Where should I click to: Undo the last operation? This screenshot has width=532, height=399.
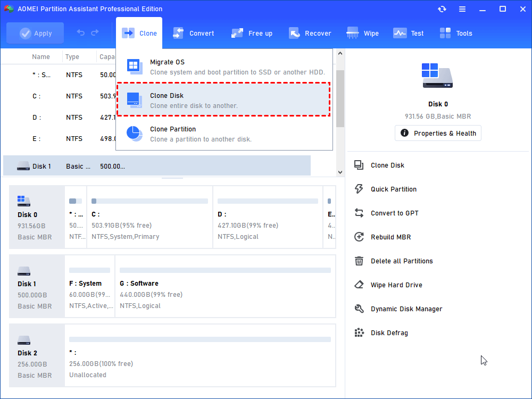pos(81,32)
